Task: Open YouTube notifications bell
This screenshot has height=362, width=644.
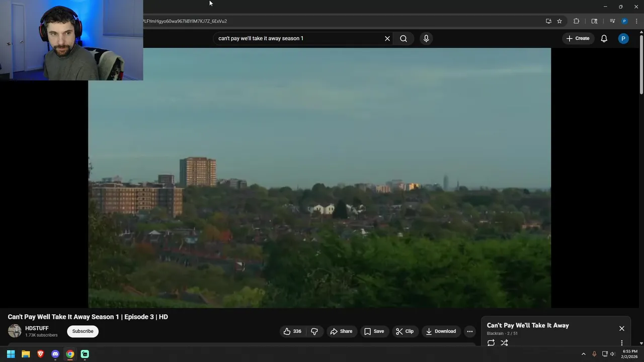Action: [604, 38]
